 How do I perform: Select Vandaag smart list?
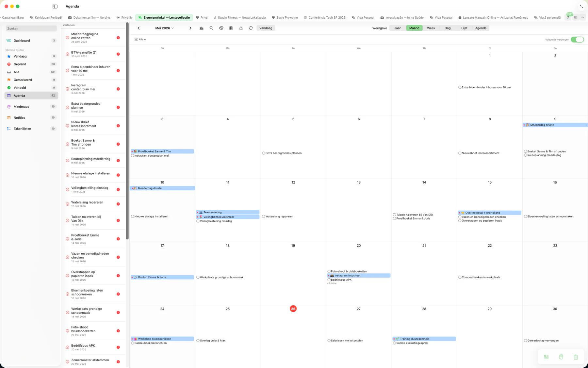coord(31,56)
